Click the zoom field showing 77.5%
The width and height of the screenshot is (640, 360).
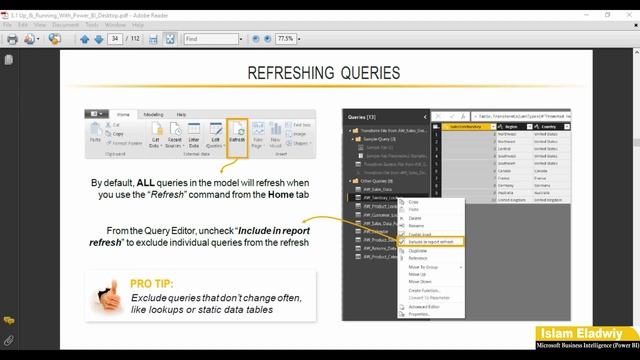(285, 39)
